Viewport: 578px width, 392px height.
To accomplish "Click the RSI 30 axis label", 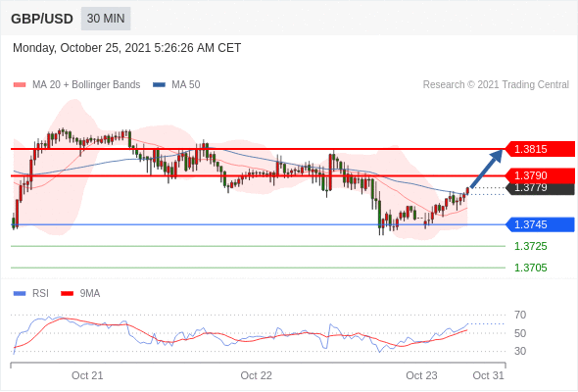I will 520,351.
